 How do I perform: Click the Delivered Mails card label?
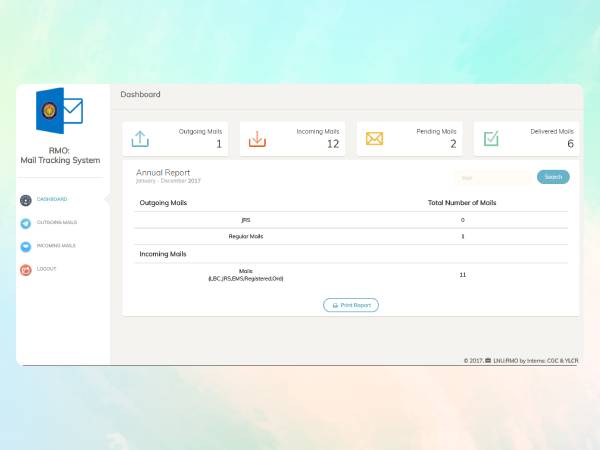click(x=552, y=132)
